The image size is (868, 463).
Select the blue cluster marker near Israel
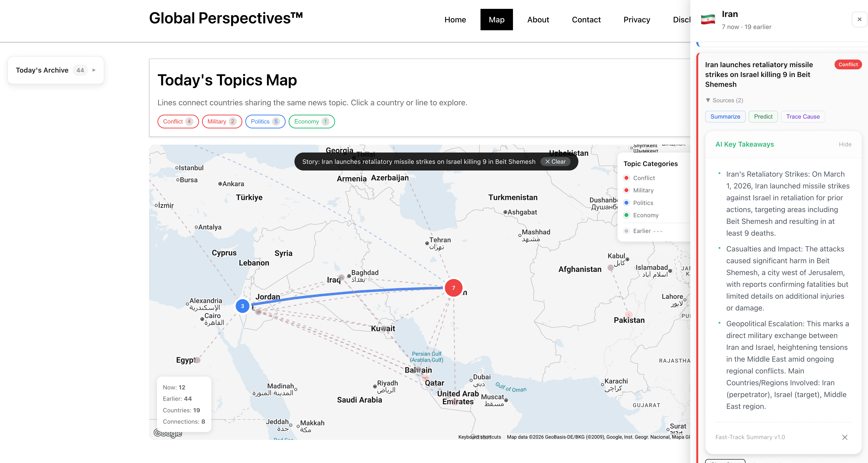242,306
